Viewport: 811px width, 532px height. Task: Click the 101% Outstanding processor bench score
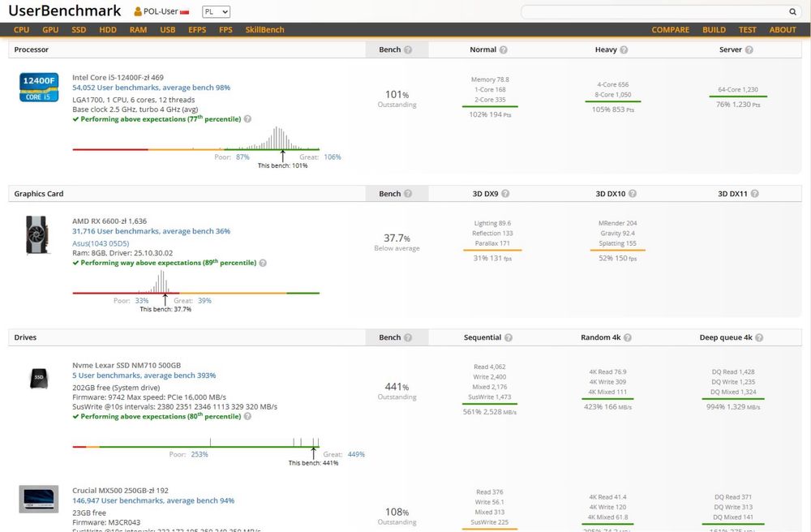397,98
